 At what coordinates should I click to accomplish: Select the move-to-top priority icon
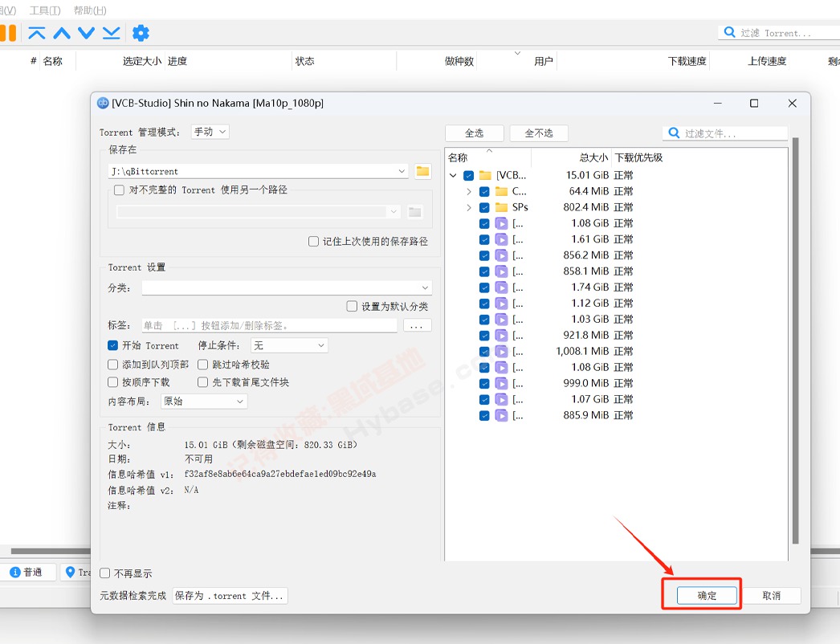36,32
